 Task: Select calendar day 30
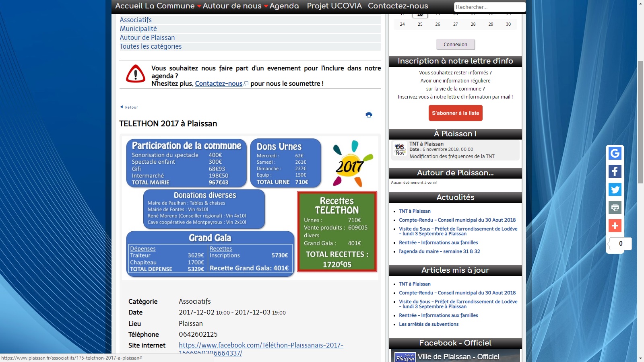coord(508,24)
